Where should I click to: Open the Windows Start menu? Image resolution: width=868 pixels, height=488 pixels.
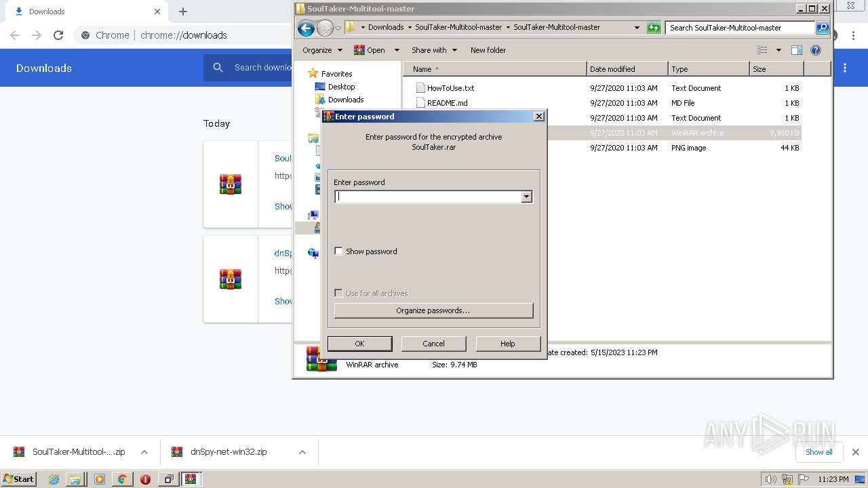point(19,479)
